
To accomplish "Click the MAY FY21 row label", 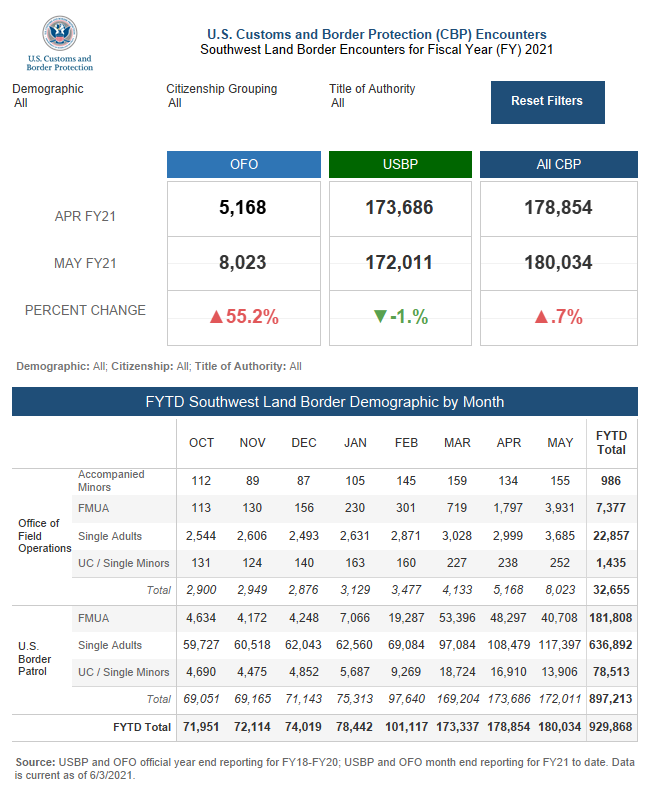I will (x=85, y=263).
